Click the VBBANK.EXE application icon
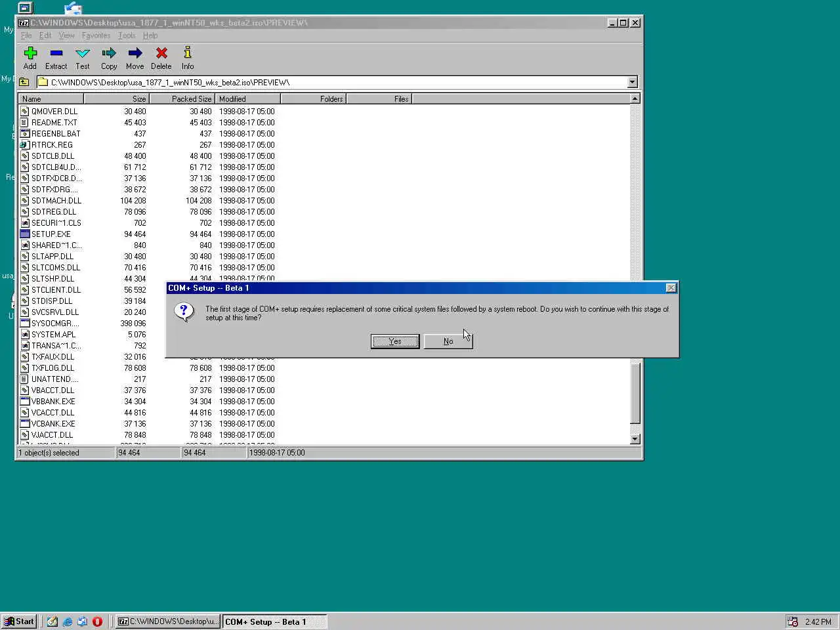840x630 pixels. [25, 401]
